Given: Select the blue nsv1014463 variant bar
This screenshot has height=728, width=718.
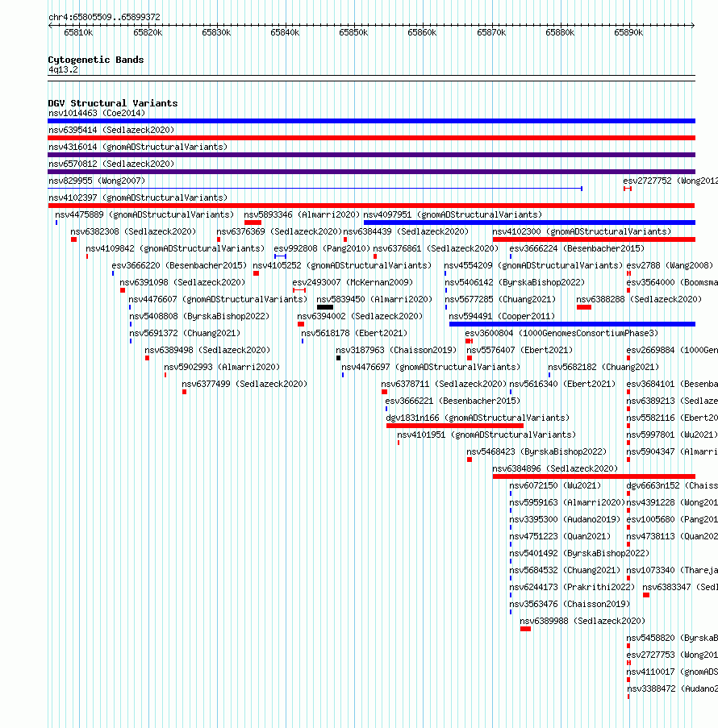Looking at the screenshot, I should (371, 121).
